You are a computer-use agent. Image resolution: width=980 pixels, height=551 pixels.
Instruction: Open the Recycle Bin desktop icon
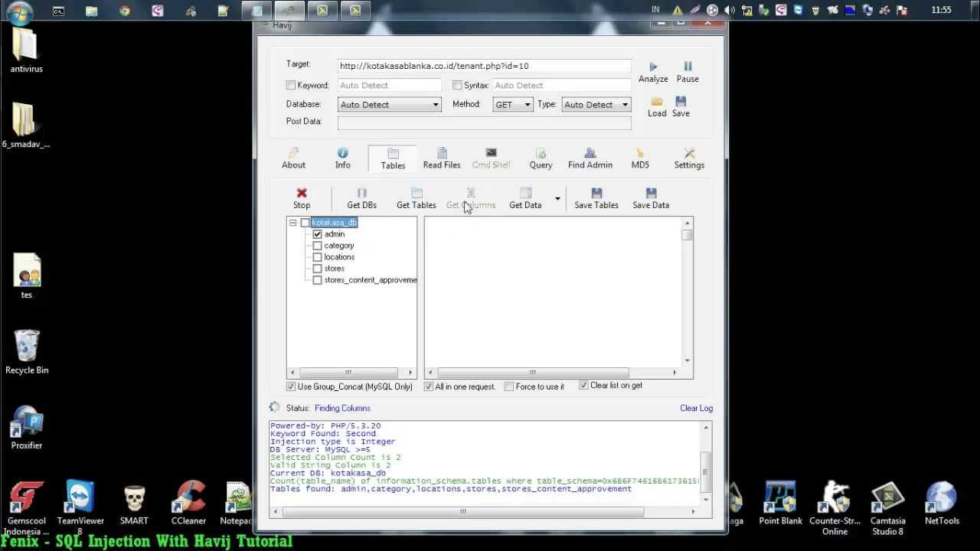click(x=27, y=352)
